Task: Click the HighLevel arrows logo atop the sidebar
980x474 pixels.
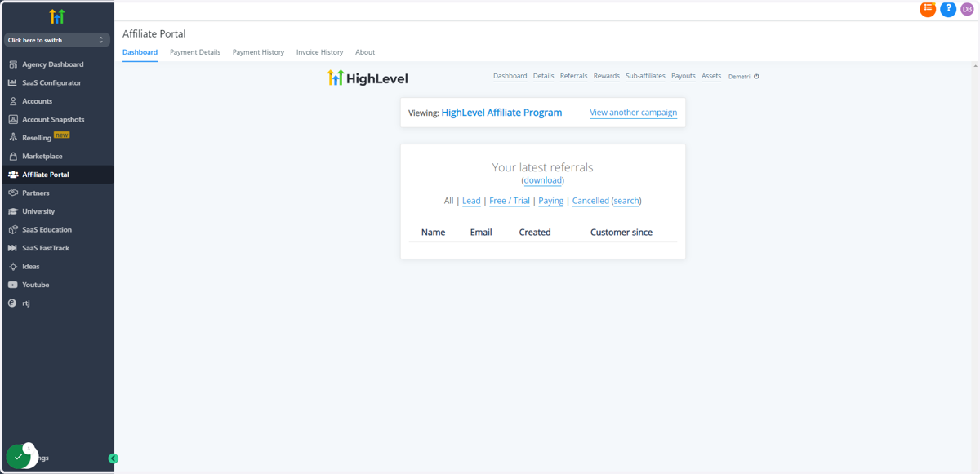Action: [x=56, y=16]
